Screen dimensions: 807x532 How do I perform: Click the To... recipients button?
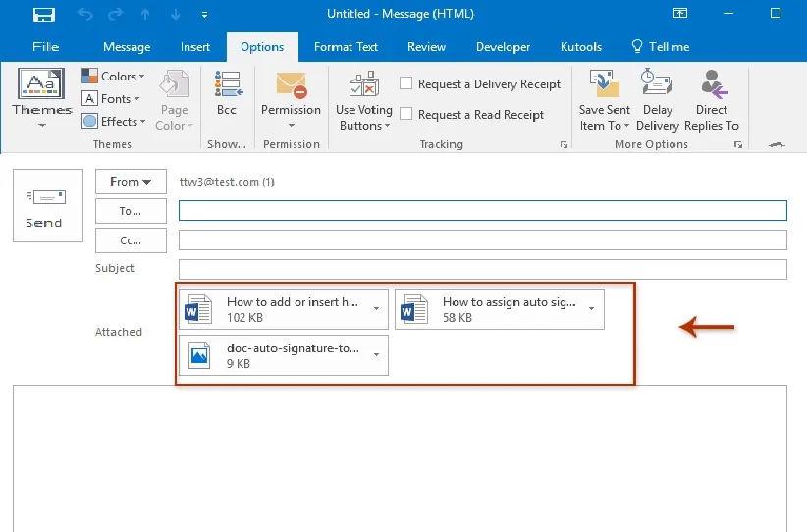click(x=131, y=211)
